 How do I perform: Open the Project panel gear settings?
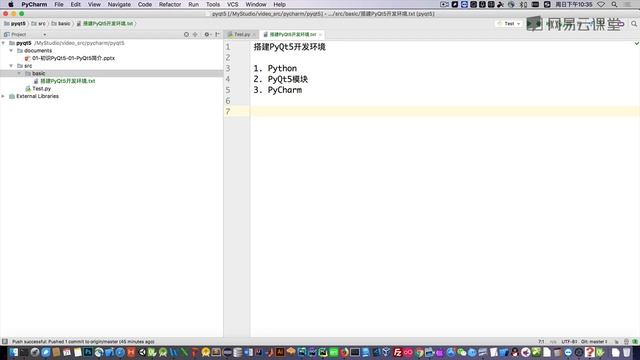pyautogui.click(x=207, y=35)
